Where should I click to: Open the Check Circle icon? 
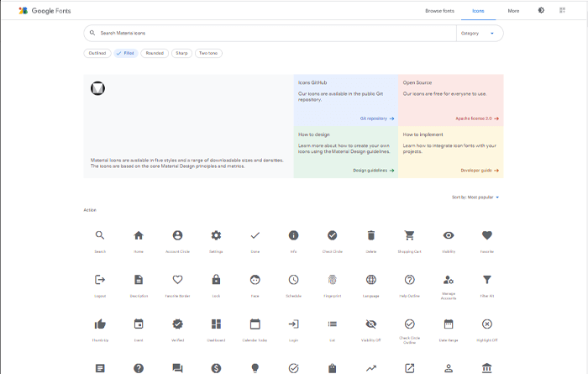(x=333, y=235)
